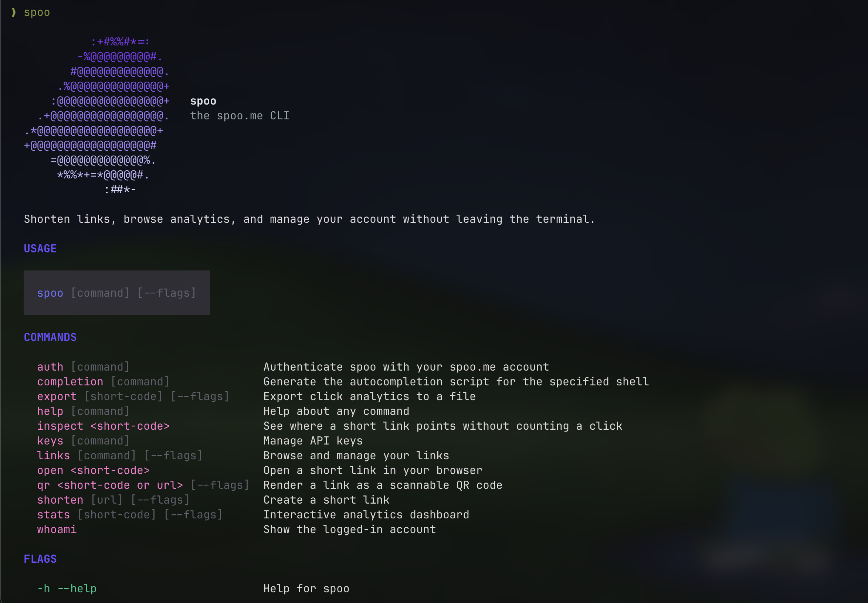This screenshot has height=603, width=868.
Task: Click the 'shorten [url] [--flags]' entry
Action: (x=113, y=500)
